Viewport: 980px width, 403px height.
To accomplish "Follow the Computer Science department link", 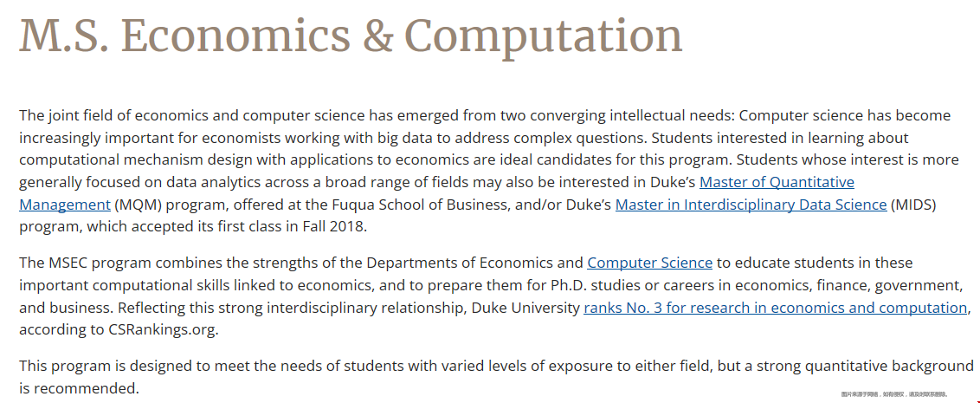I will [649, 263].
